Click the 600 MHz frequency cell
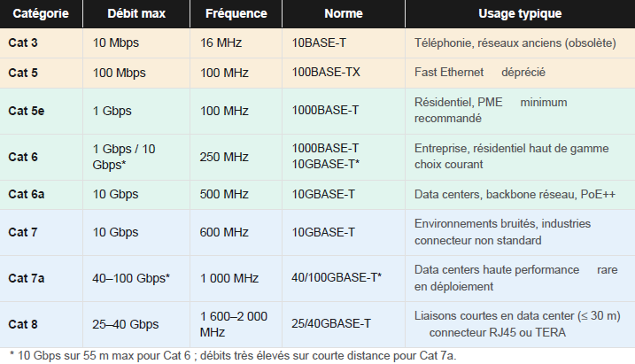This screenshot has width=635, height=364. pyautogui.click(x=224, y=232)
